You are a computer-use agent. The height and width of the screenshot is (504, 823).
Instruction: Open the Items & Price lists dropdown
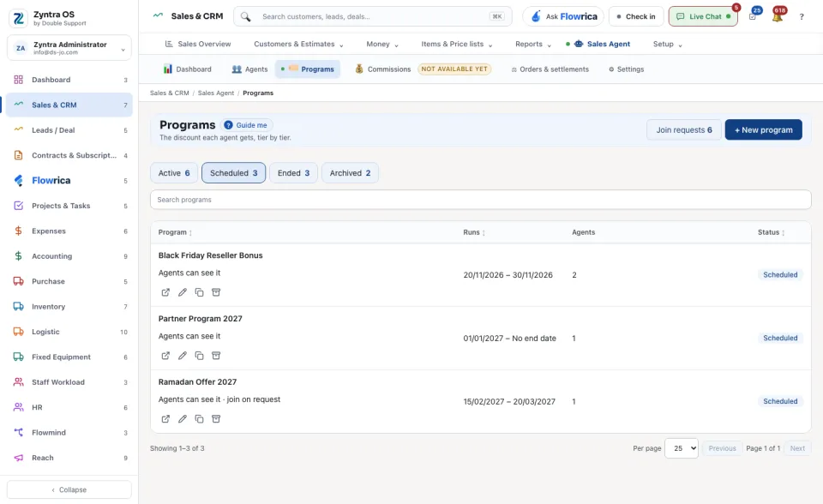457,44
